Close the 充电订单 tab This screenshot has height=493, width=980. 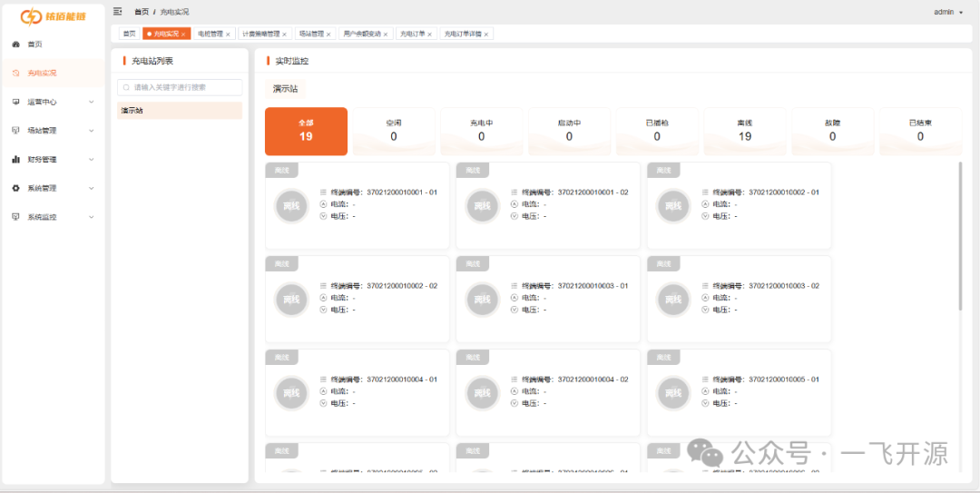430,35
